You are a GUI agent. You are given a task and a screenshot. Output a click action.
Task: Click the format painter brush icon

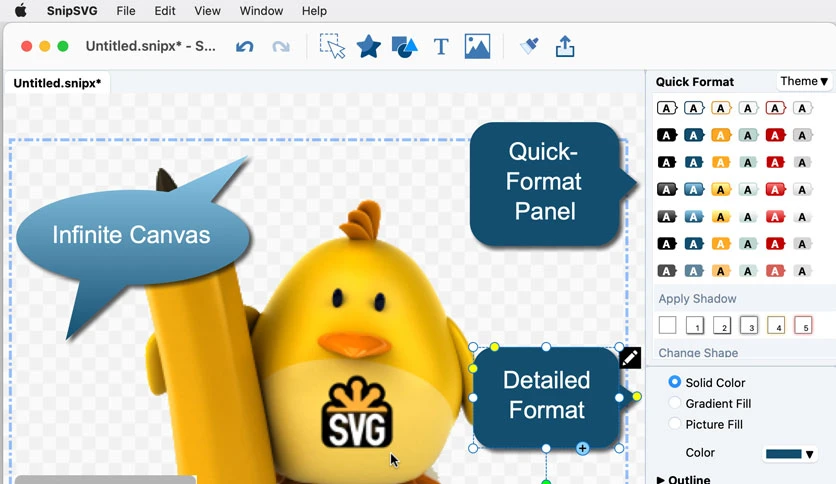[x=529, y=46]
